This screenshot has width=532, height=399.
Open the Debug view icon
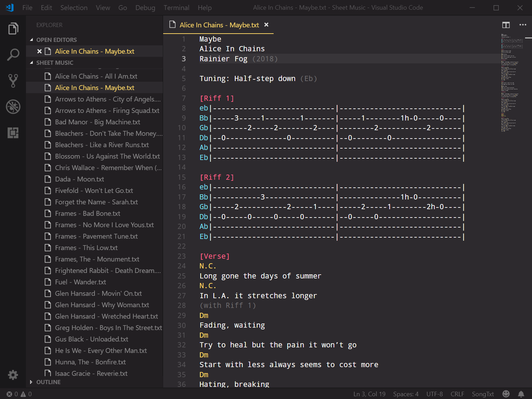pyautogui.click(x=13, y=107)
